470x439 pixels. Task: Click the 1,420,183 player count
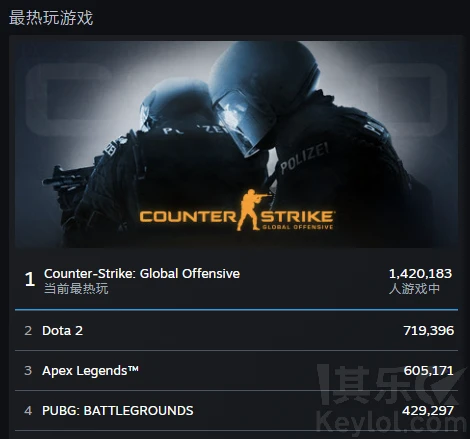point(420,274)
